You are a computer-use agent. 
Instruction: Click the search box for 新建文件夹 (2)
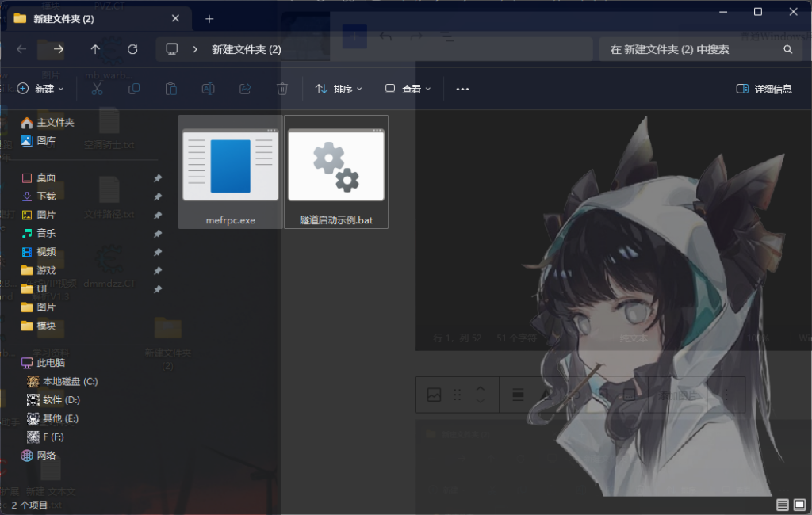(x=690, y=49)
